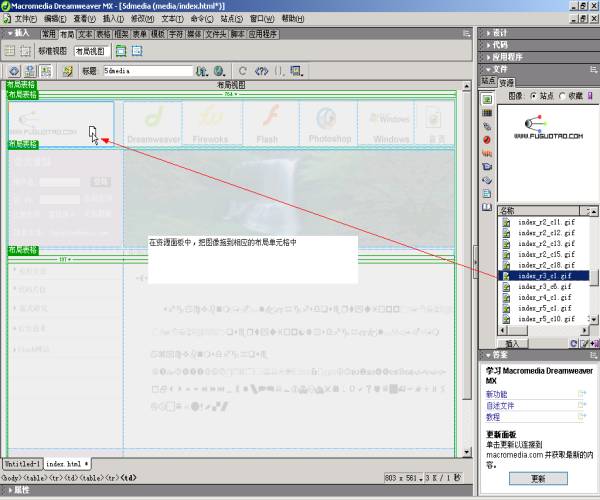Switch to the Untitled-1 document tab
Image resolution: width=600 pixels, height=500 pixels.
tap(22, 464)
